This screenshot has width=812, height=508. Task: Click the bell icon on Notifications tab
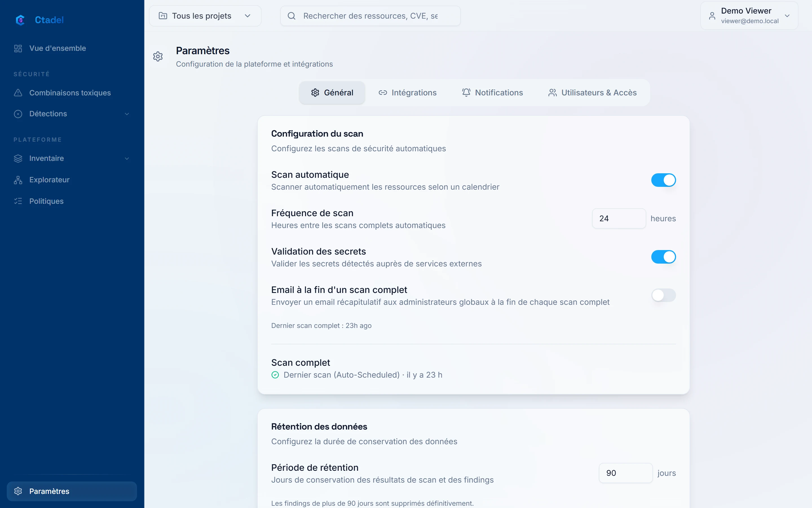[466, 92]
